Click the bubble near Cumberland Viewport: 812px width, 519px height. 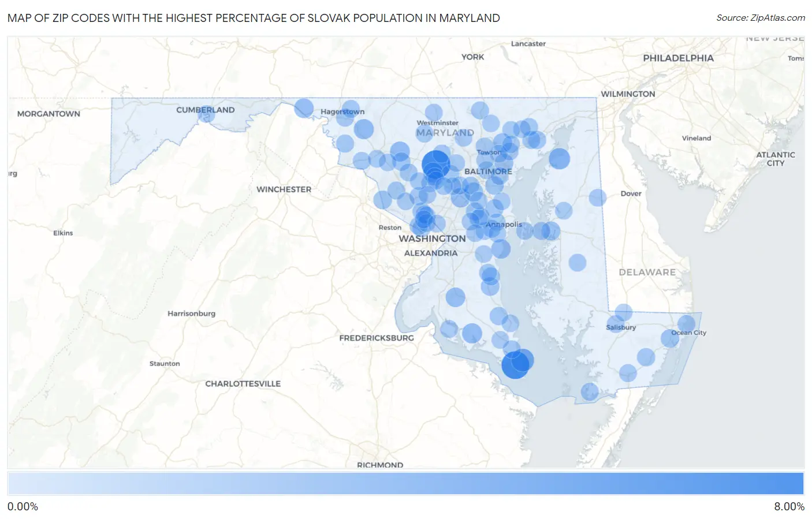pos(206,114)
